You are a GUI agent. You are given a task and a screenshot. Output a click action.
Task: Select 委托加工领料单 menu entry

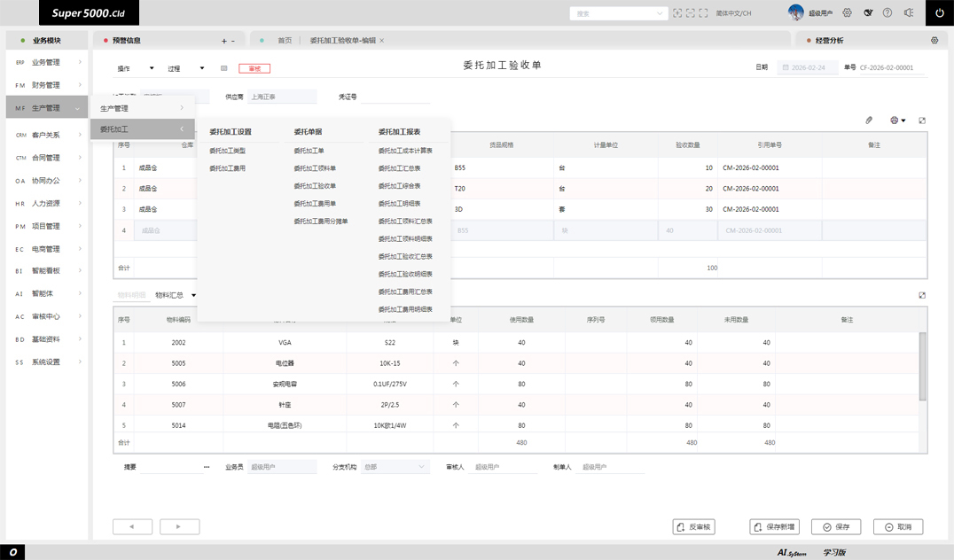click(x=315, y=168)
